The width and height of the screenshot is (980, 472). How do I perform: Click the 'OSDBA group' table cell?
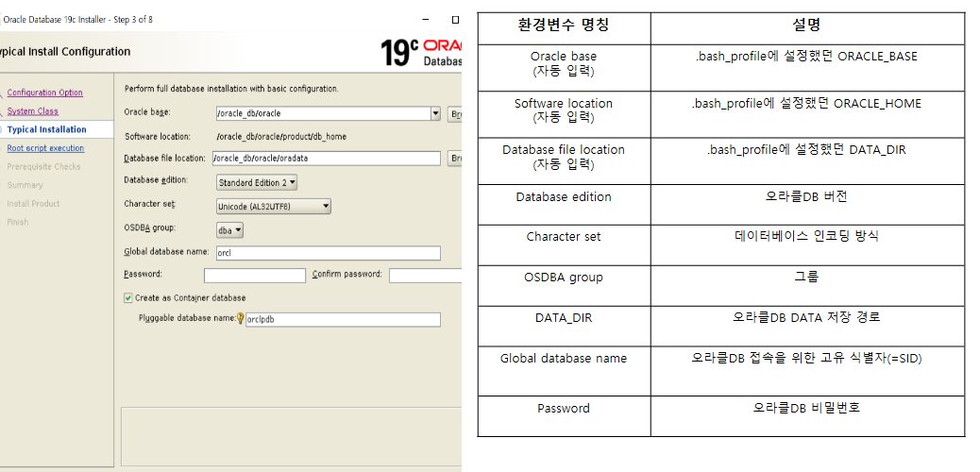point(564,286)
